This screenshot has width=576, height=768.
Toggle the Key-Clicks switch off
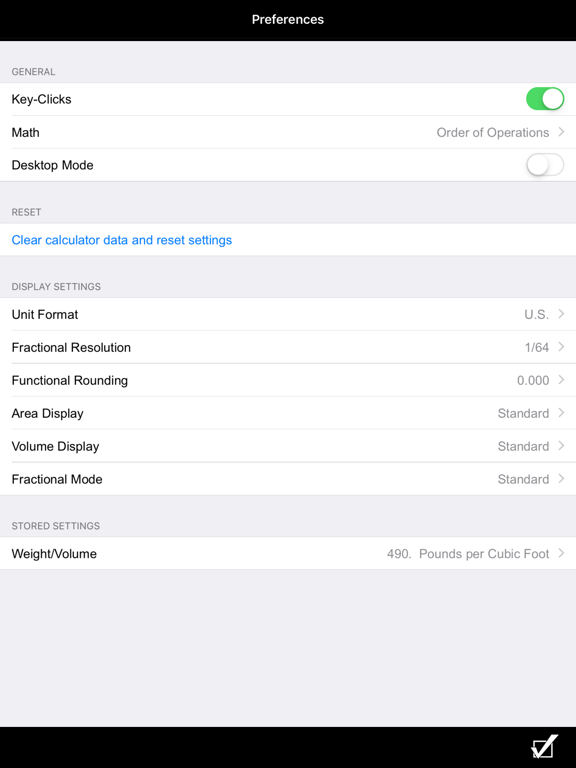click(x=545, y=99)
